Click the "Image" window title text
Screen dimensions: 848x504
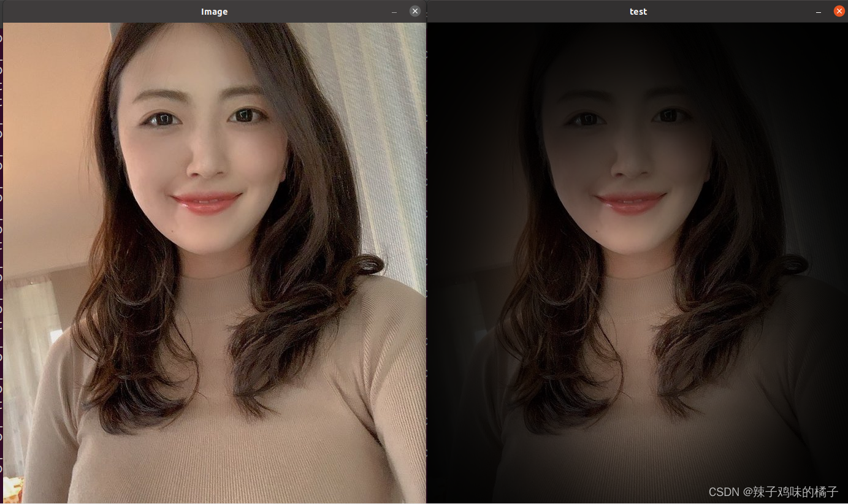215,12
